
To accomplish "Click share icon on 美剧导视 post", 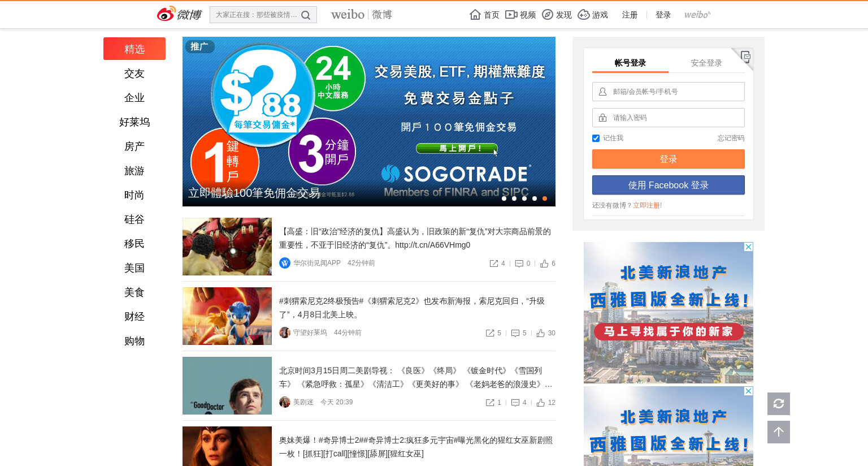I will click(x=490, y=403).
